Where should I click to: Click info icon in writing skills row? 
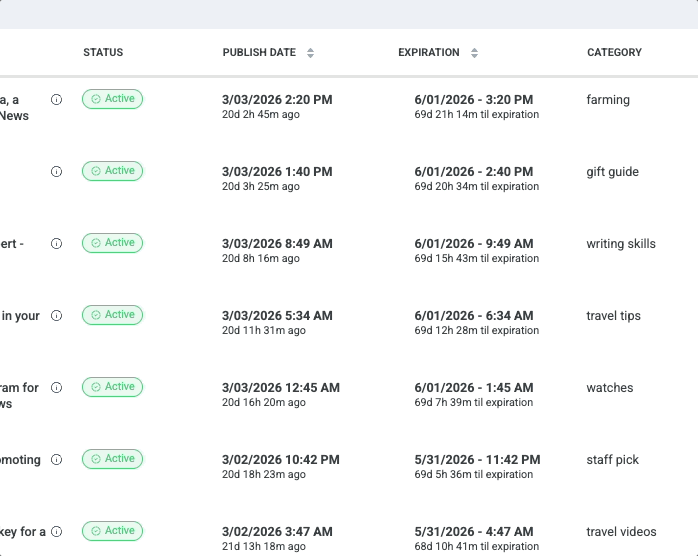(x=56, y=243)
